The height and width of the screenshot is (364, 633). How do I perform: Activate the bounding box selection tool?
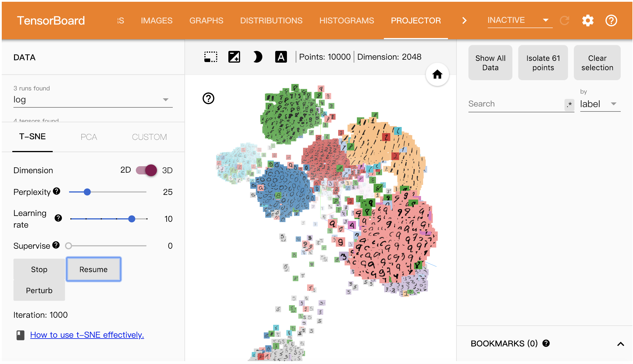[x=211, y=57]
